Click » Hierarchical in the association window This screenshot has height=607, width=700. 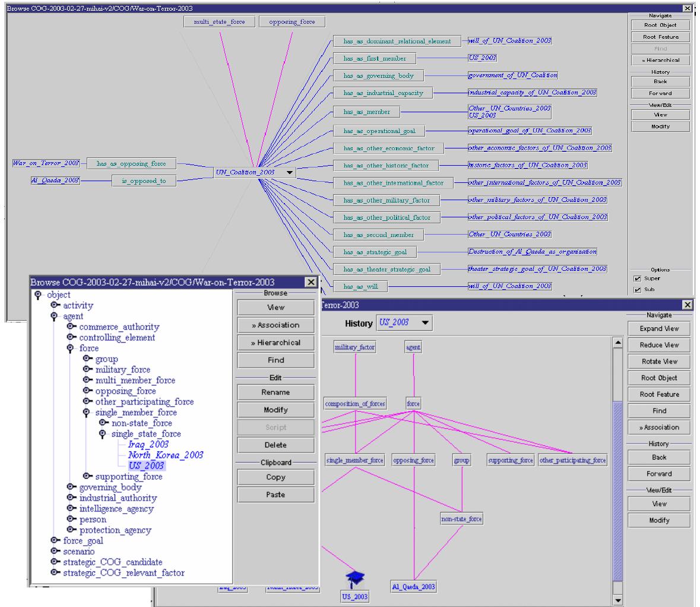coord(660,60)
